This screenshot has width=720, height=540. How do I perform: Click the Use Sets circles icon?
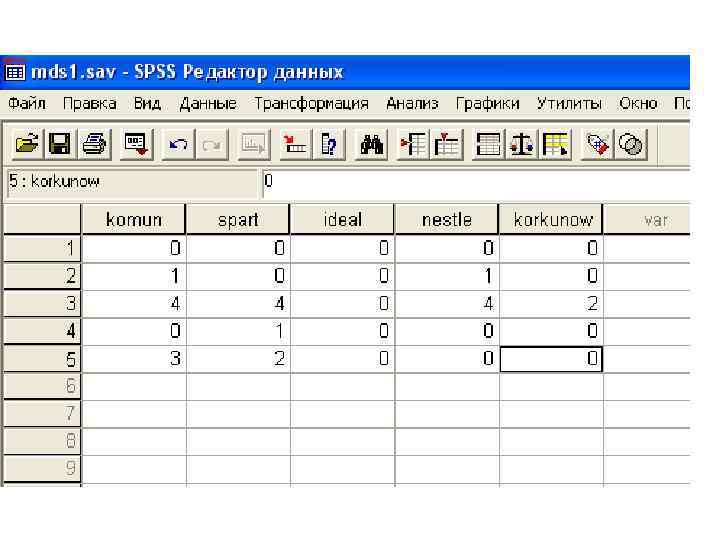(631, 144)
